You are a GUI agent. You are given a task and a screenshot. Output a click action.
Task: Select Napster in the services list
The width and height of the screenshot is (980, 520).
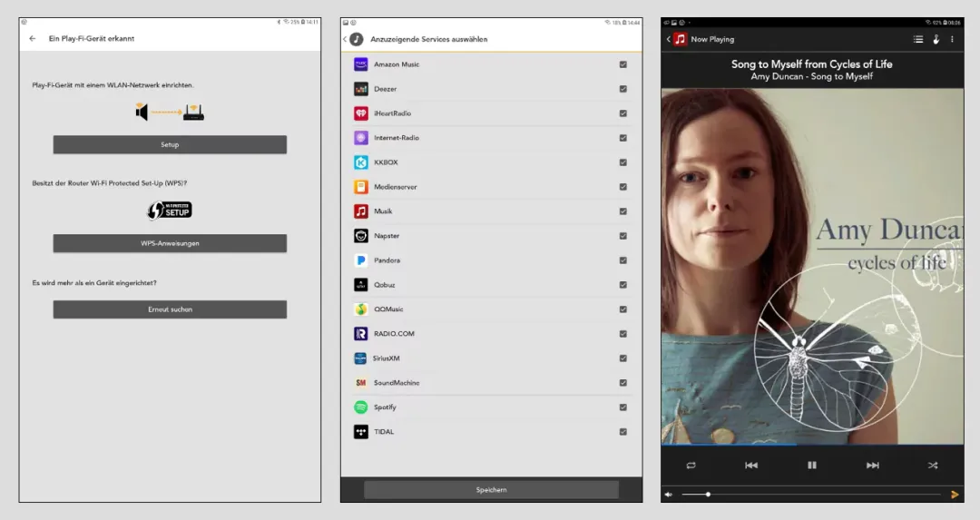[387, 236]
